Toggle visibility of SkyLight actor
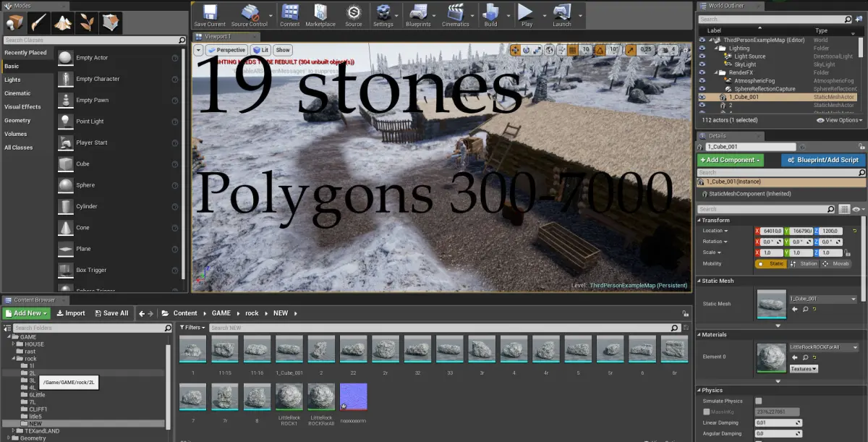Image resolution: width=868 pixels, height=442 pixels. coord(702,64)
